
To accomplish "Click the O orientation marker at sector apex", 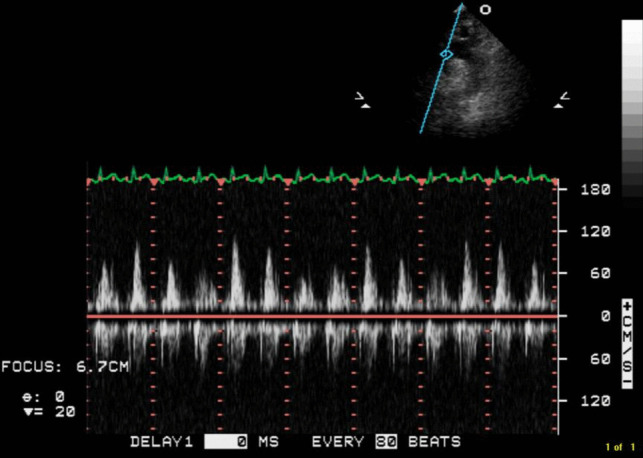I will [x=486, y=10].
